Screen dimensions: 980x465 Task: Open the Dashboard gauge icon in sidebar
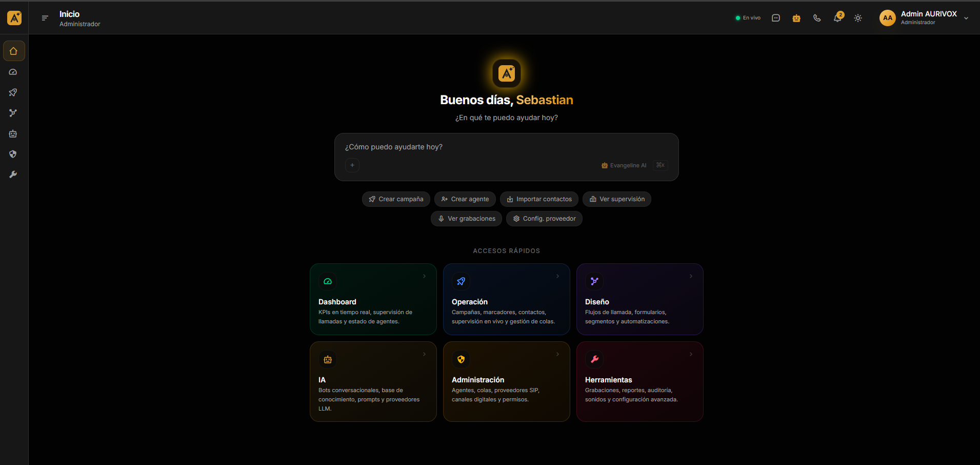13,72
